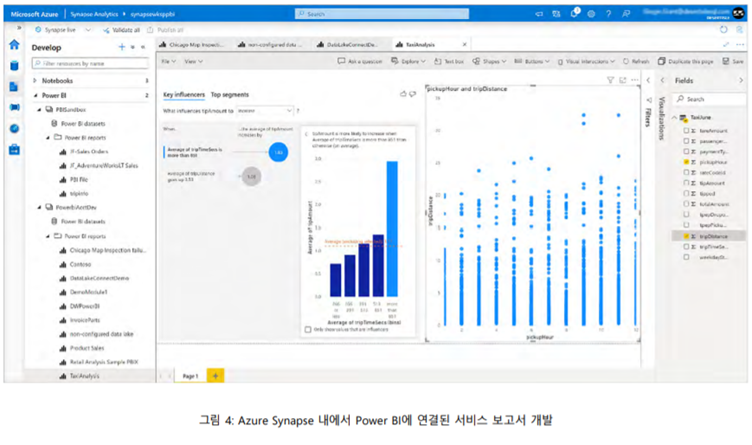Add a new Develop resource with plus
The image size is (752, 445).
pos(122,47)
